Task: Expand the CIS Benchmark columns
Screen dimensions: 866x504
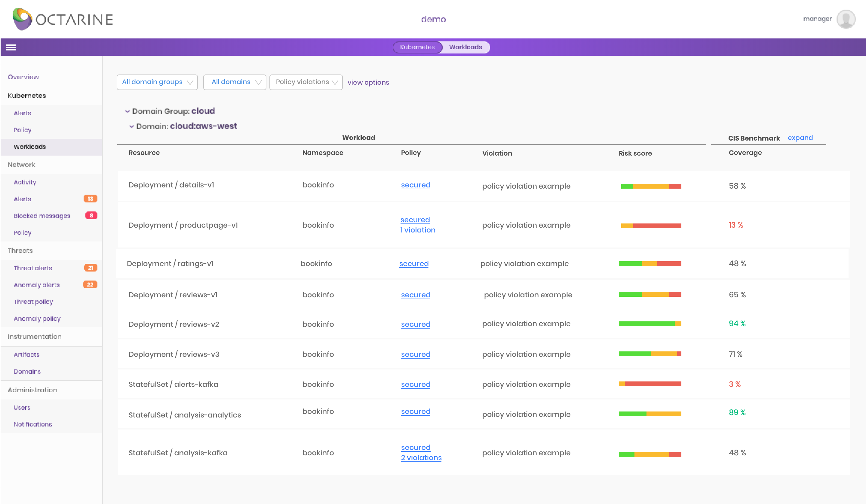Action: 800,138
